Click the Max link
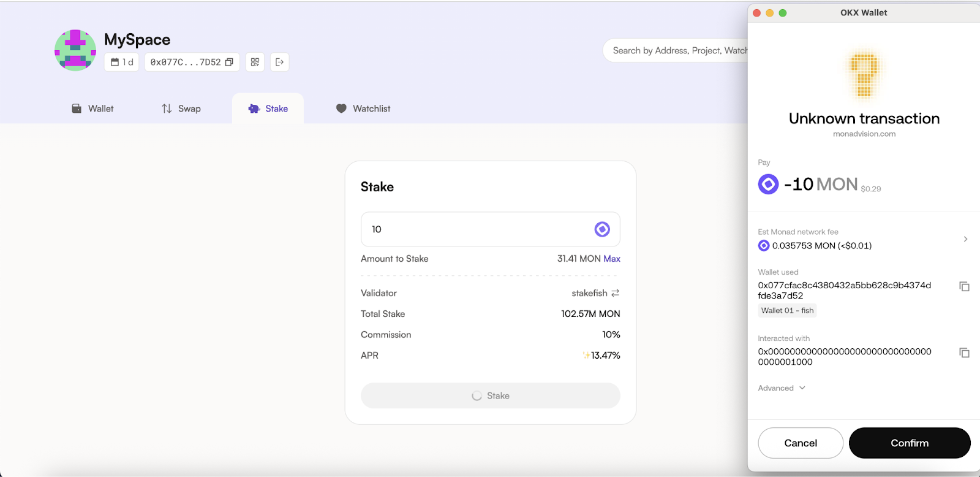 pyautogui.click(x=612, y=259)
